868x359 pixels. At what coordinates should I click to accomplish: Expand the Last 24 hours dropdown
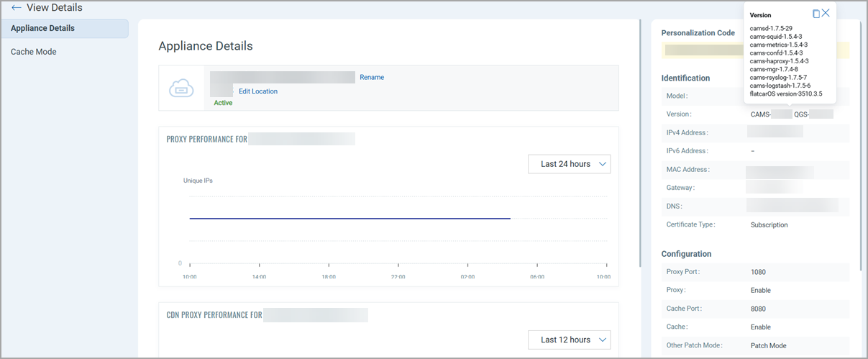click(569, 164)
